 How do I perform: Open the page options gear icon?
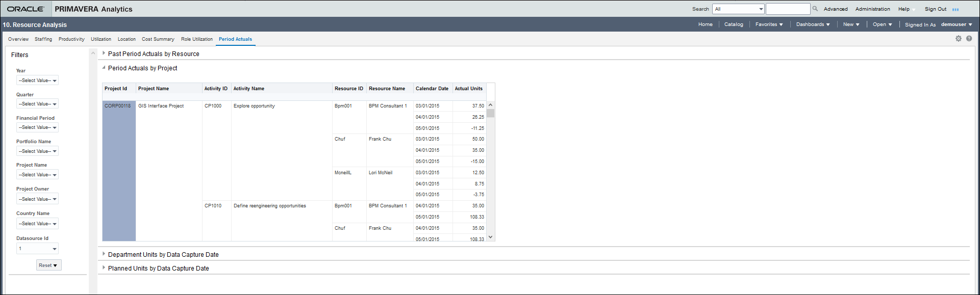(959, 39)
